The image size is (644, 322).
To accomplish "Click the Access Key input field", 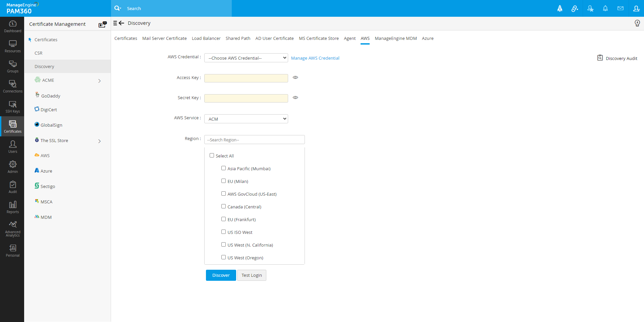I will tap(246, 78).
